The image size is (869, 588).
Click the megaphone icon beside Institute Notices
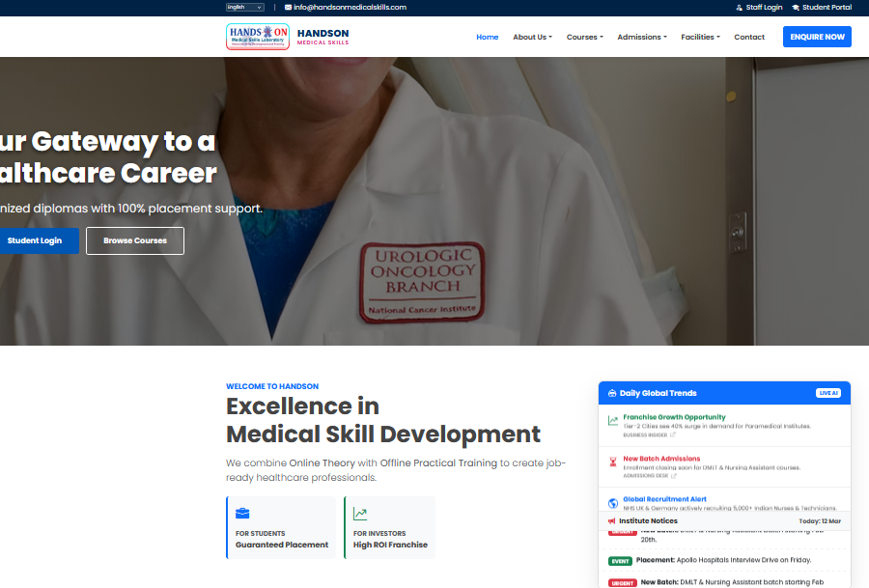click(612, 521)
